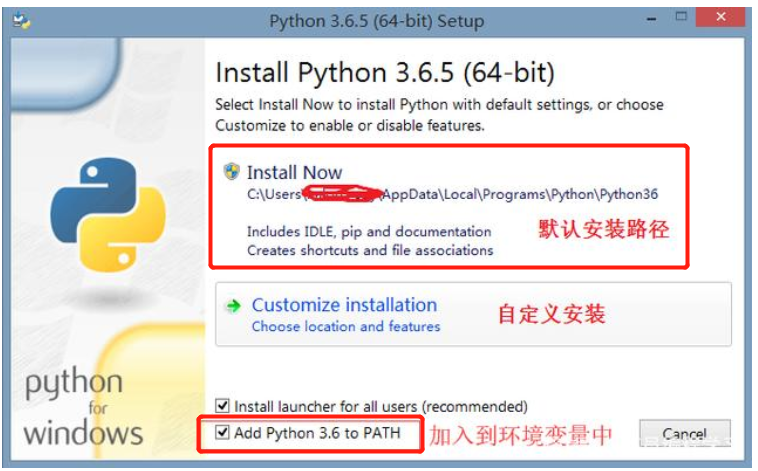Maximize the Python Setup window
Viewport: 758px width, 471px height.
pyautogui.click(x=681, y=17)
